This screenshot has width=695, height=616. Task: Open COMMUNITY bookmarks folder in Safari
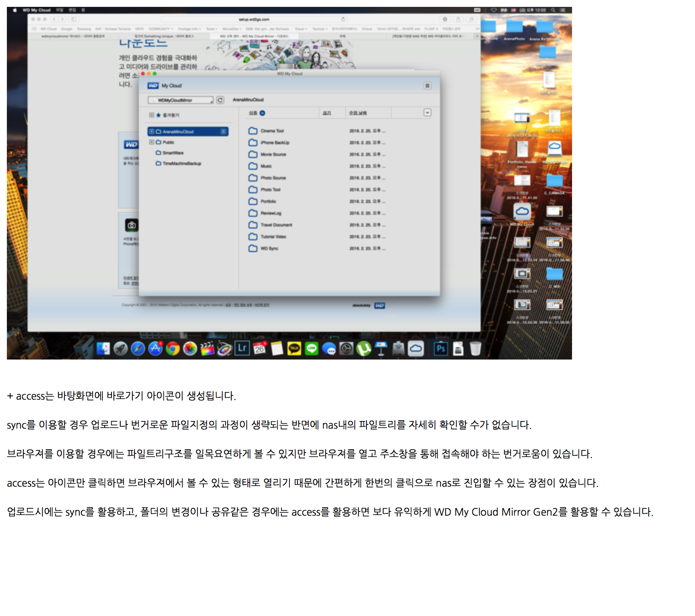tap(161, 29)
